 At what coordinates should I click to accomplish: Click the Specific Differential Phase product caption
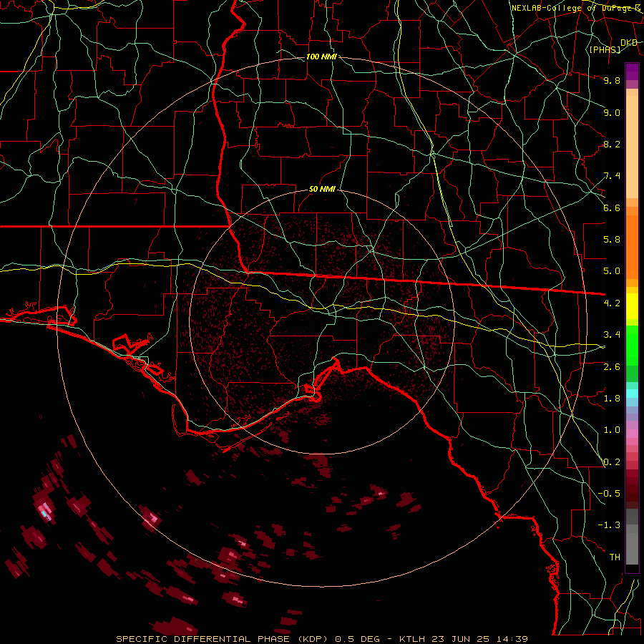click(321, 639)
